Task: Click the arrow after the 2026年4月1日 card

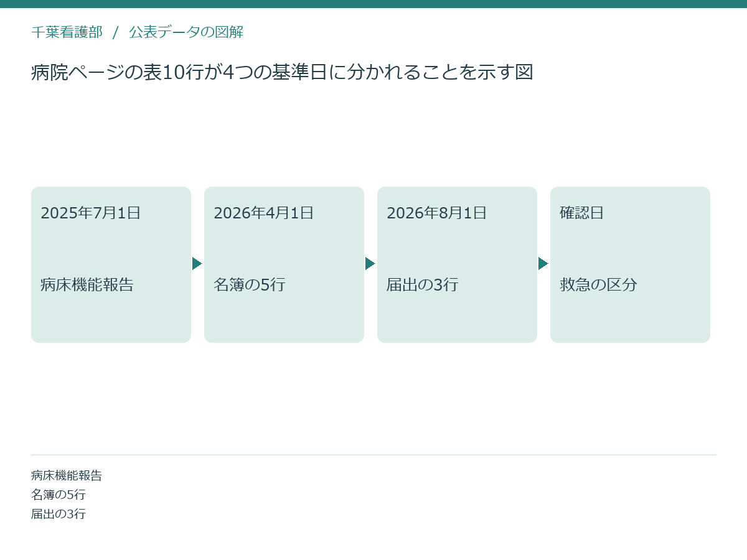Action: point(370,264)
